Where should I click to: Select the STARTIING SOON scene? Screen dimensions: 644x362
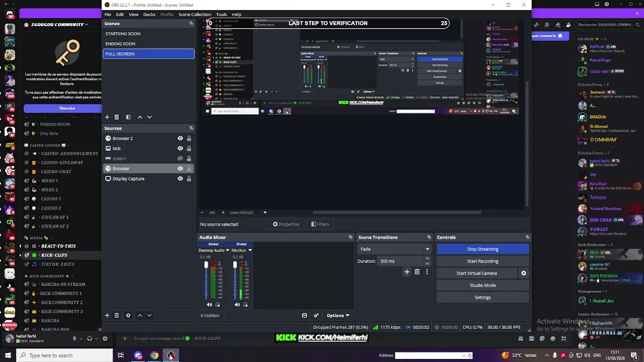coord(148,34)
